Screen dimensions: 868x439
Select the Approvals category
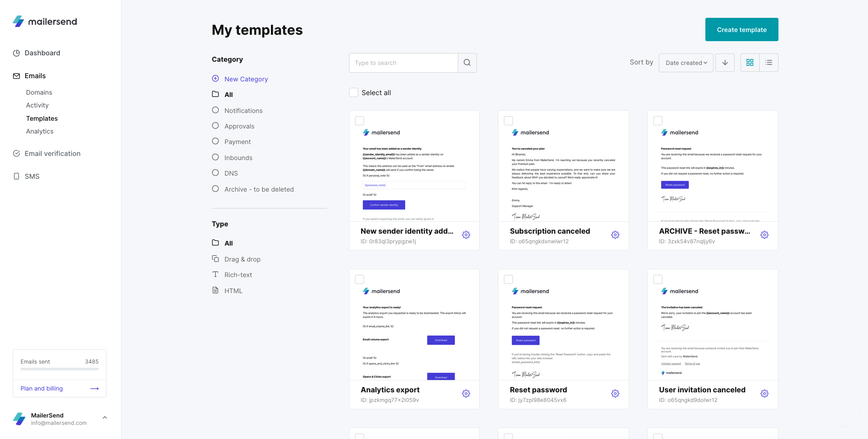pyautogui.click(x=239, y=126)
